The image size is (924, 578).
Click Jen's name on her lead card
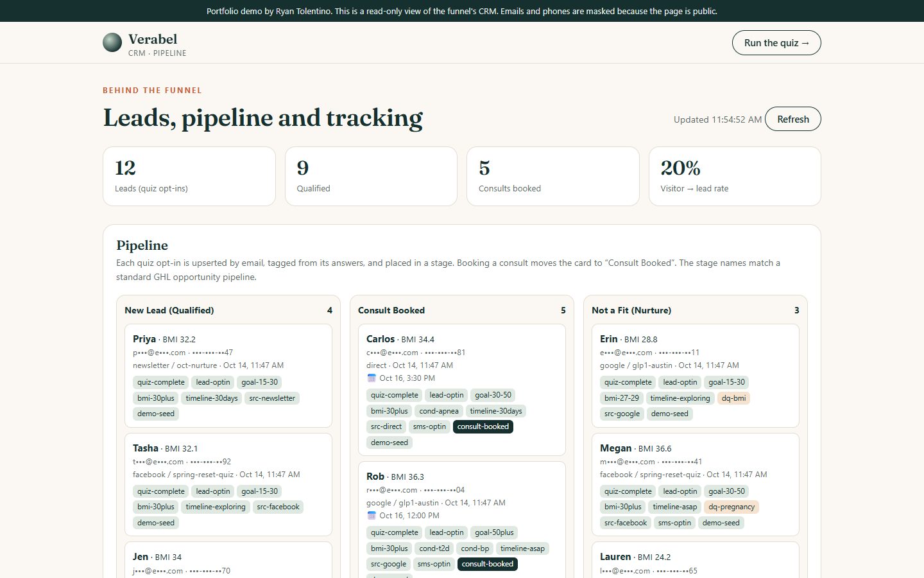(141, 557)
